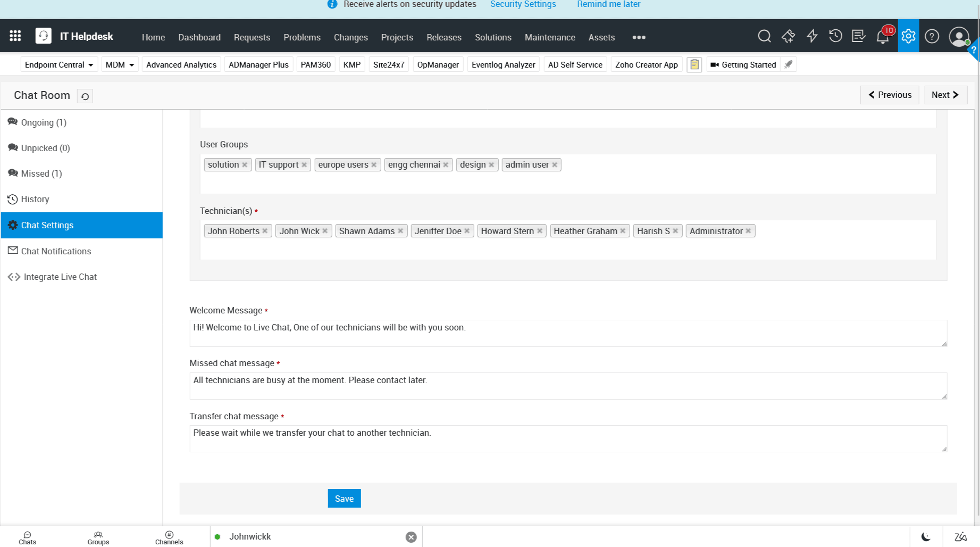Viewport: 980px width, 547px height.
Task: Open the apps grid icon top-left
Action: (x=15, y=35)
